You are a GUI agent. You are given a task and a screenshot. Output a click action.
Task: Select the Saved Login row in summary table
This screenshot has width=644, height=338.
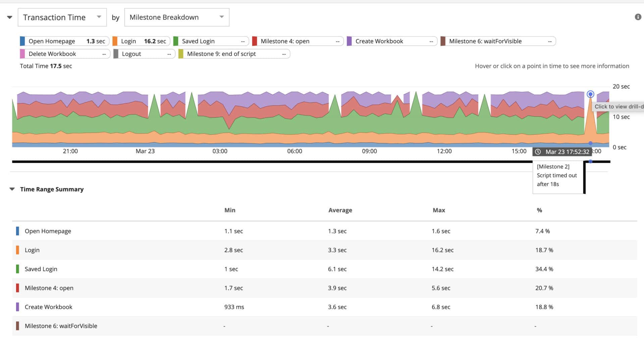(41, 269)
